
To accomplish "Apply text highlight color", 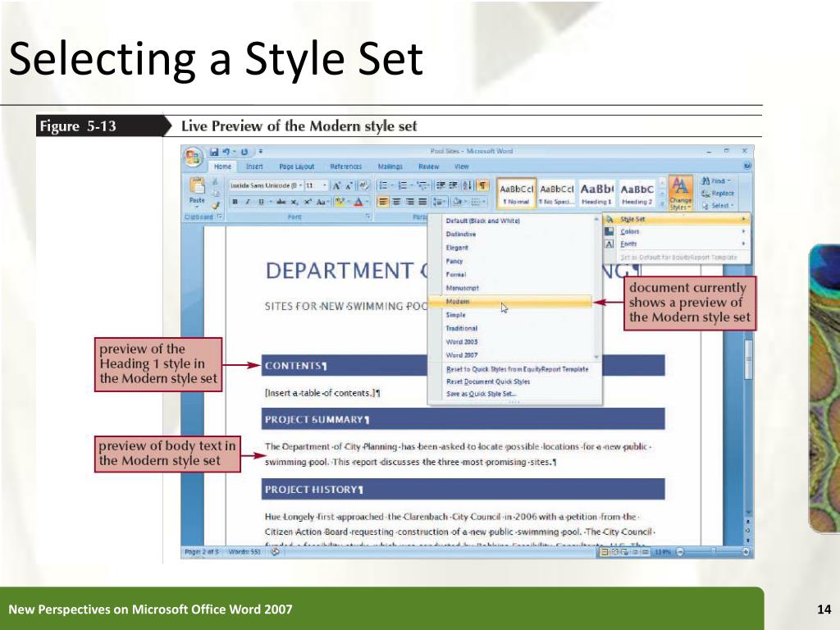I will pyautogui.click(x=340, y=202).
